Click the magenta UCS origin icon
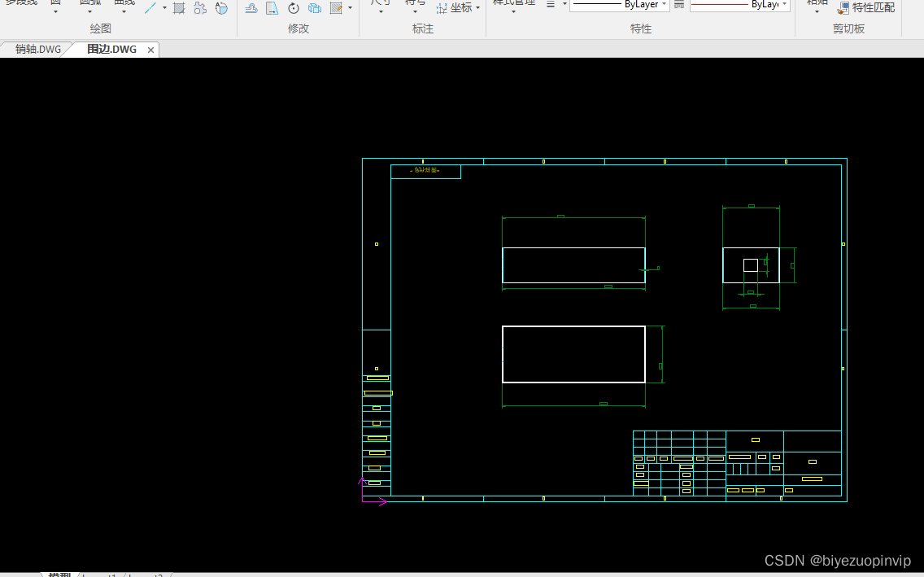This screenshot has height=577, width=924. pyautogui.click(x=373, y=492)
